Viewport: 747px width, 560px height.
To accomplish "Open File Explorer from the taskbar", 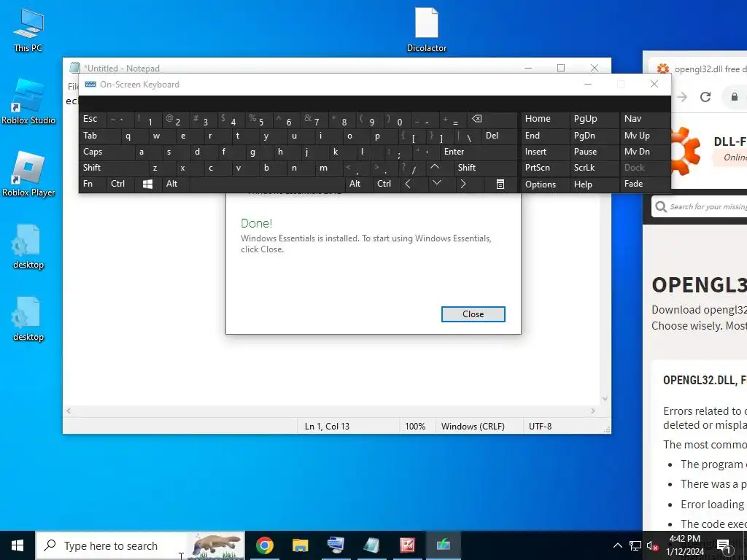I will coord(300,545).
